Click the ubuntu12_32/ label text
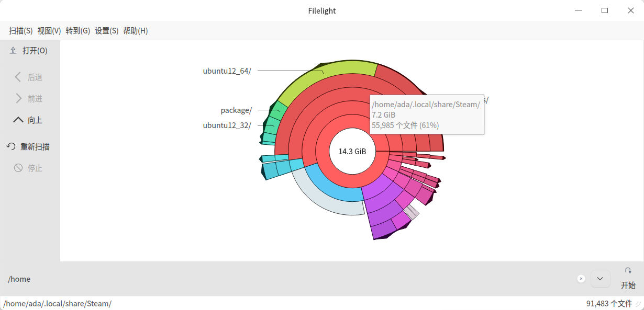Screen dimensions: 644x310 point(227,125)
